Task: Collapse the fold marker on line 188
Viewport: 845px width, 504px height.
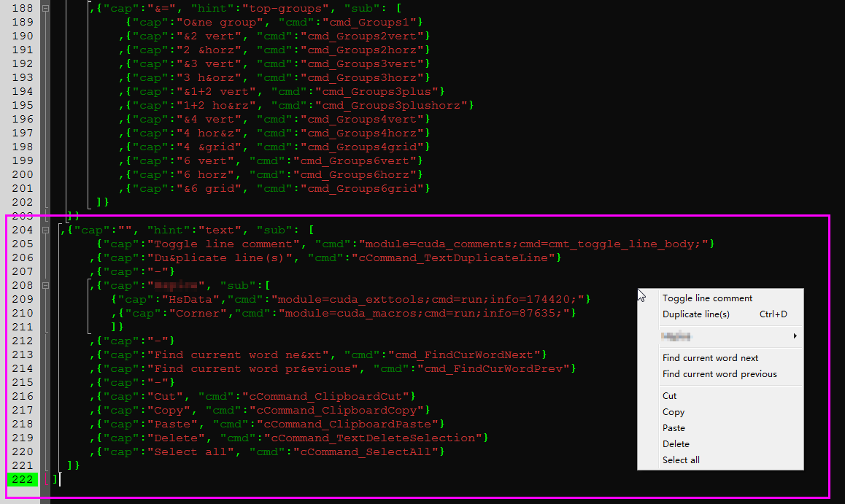Action: pos(45,9)
